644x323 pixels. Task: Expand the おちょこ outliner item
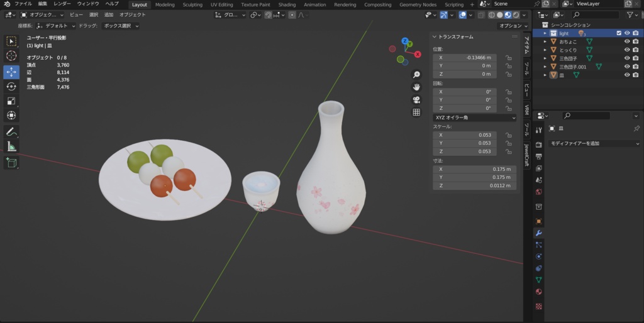pyautogui.click(x=545, y=41)
